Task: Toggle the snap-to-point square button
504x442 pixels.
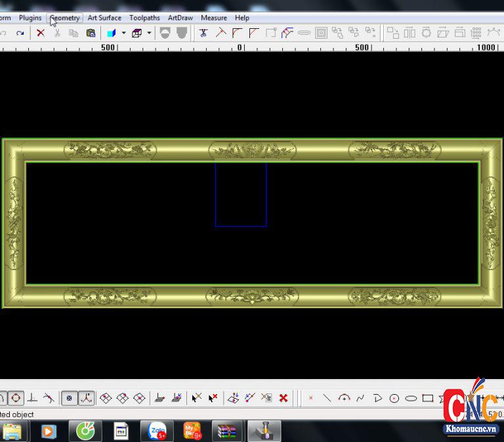Action: tap(69, 398)
